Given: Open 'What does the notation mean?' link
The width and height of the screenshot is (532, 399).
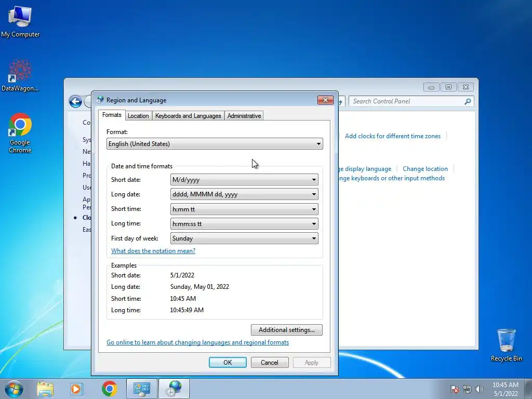Looking at the screenshot, I should 153,251.
